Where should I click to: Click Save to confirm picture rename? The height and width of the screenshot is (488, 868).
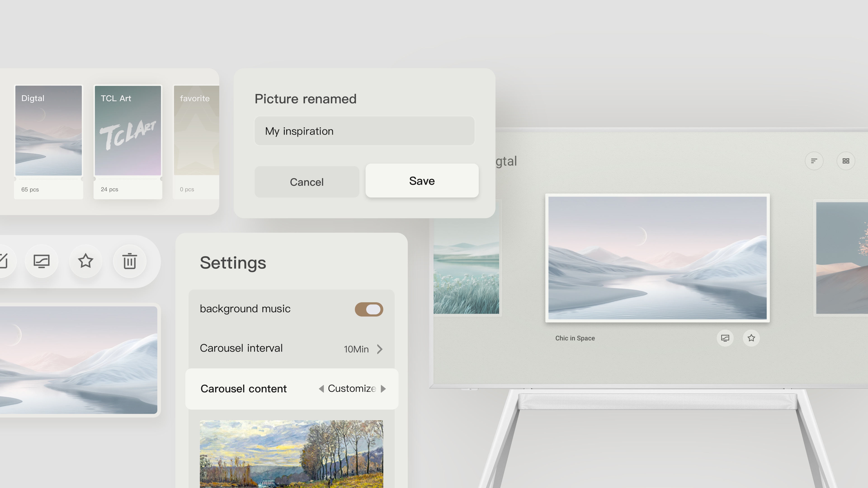coord(422,181)
